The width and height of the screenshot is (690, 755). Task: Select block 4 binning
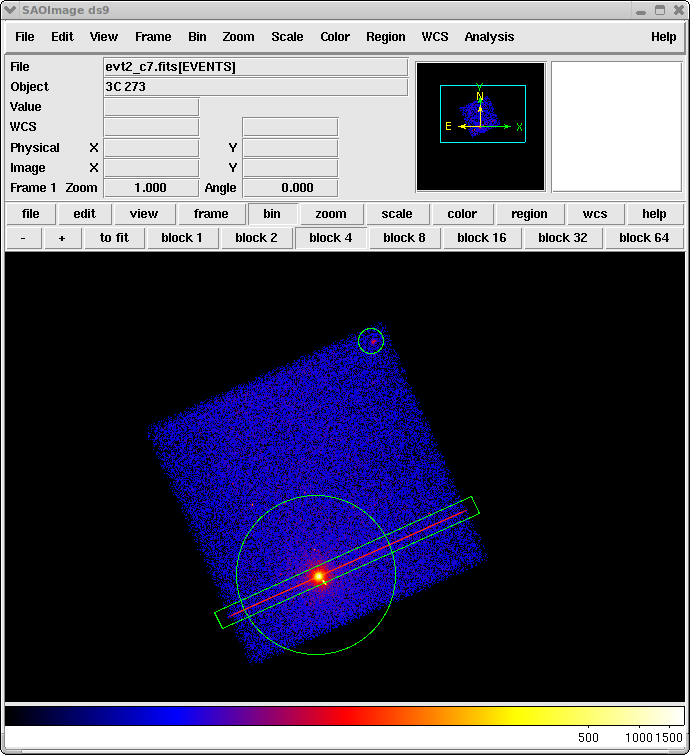click(330, 238)
